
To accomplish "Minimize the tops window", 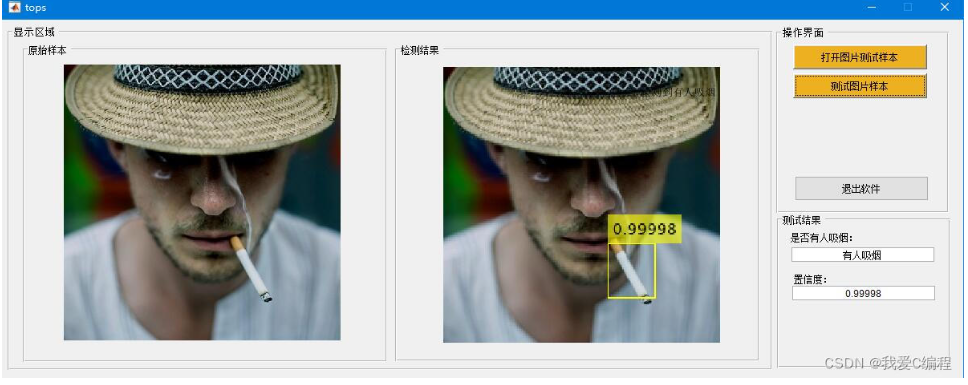I will tap(872, 7).
